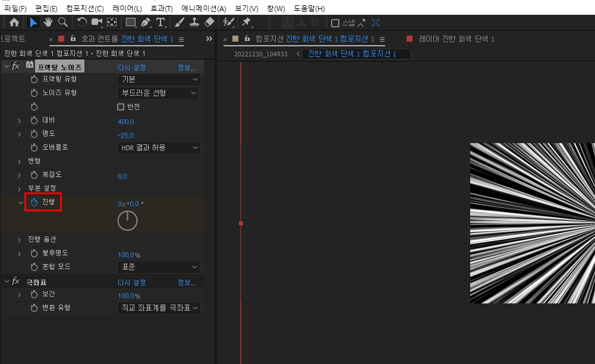Toggle the 진행 stopwatch for keyframes
595x364 pixels.
point(34,202)
